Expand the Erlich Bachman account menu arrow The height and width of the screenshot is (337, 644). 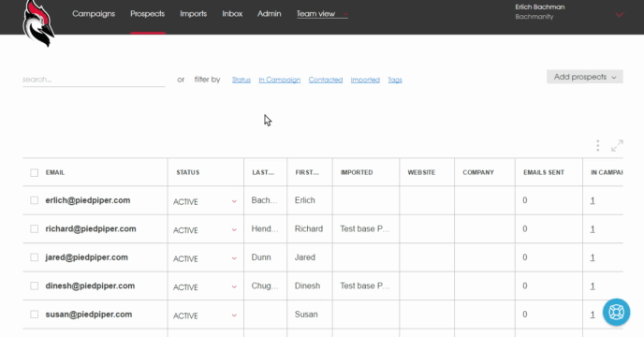point(620,15)
